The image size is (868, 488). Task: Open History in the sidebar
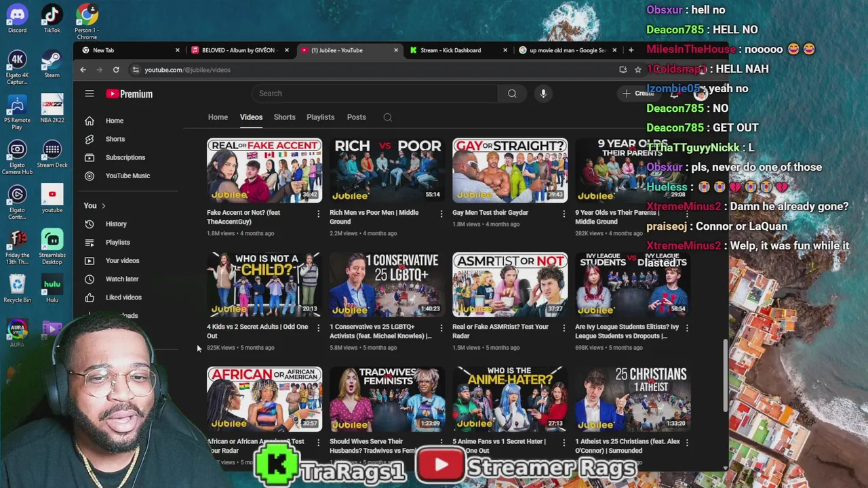(129, 224)
